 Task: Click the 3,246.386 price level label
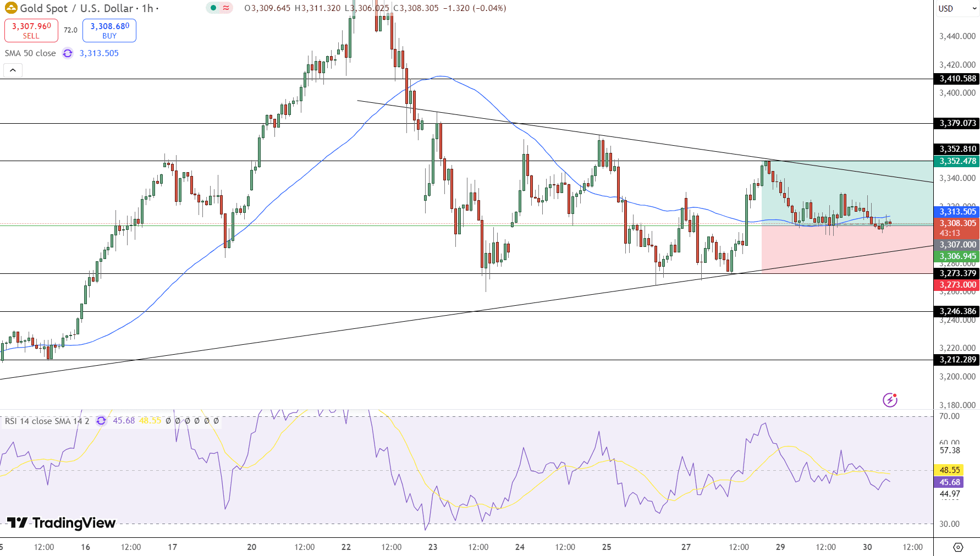(x=957, y=311)
